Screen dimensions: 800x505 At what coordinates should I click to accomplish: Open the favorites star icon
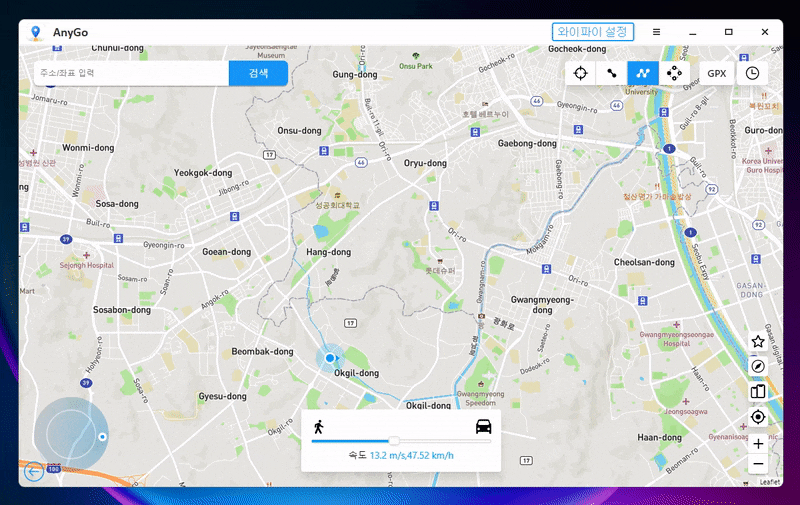click(758, 341)
